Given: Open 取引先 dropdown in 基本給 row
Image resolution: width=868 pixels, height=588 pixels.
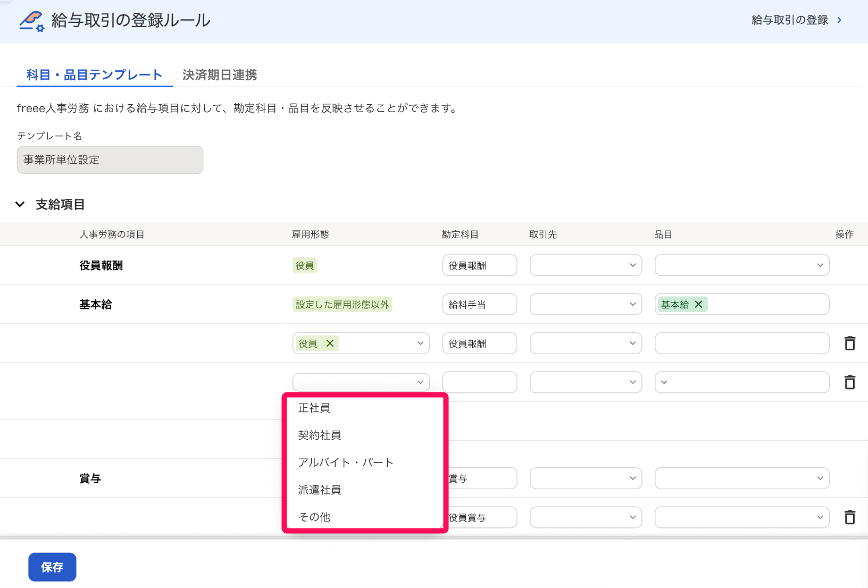Looking at the screenshot, I should coord(586,305).
